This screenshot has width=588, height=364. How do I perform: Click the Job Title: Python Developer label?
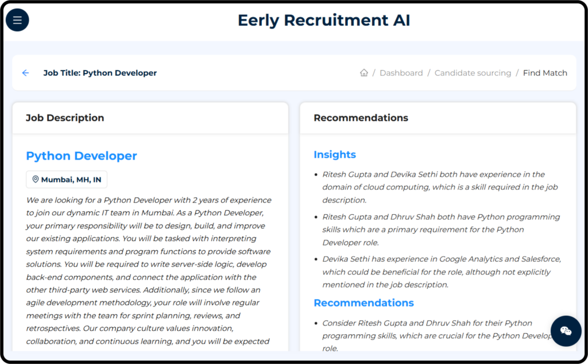click(x=100, y=73)
